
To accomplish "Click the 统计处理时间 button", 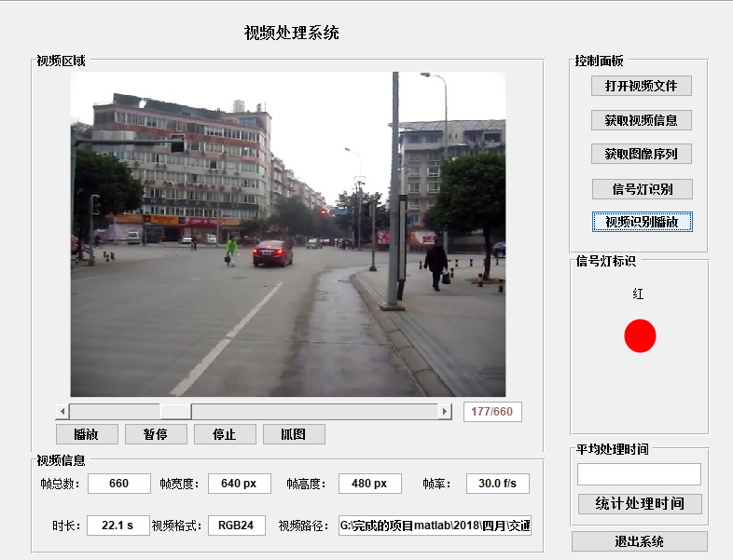I will pyautogui.click(x=640, y=504).
